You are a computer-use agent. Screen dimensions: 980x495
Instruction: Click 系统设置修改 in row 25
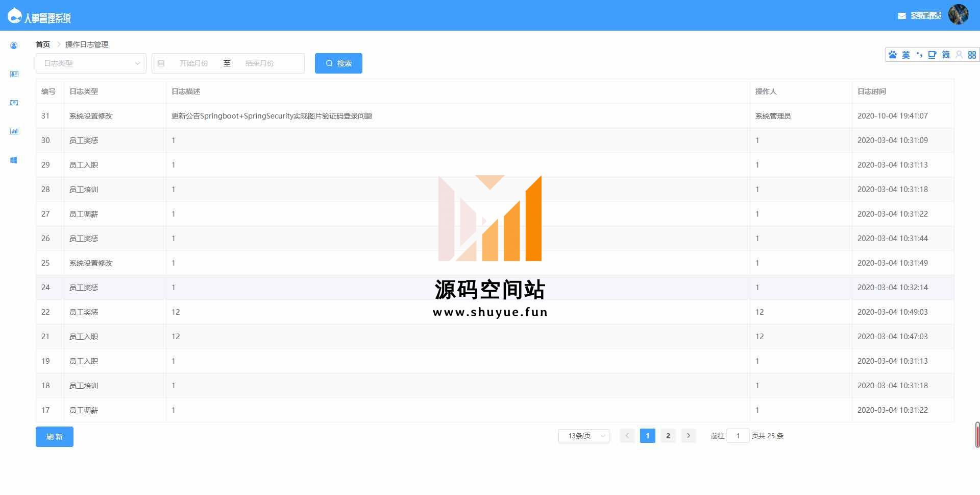pyautogui.click(x=91, y=263)
